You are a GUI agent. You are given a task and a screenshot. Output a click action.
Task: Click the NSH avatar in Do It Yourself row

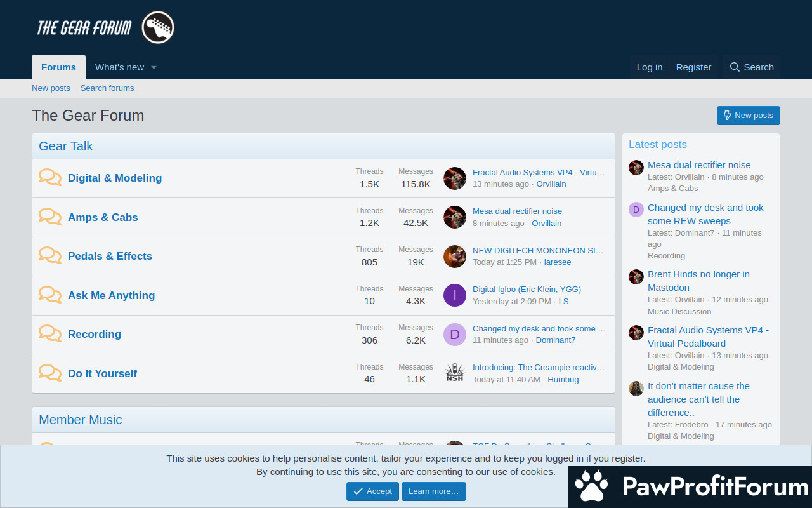coord(454,373)
